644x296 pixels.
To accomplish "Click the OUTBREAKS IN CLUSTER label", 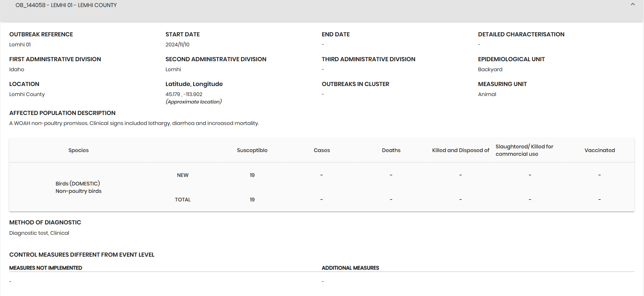I will [355, 84].
